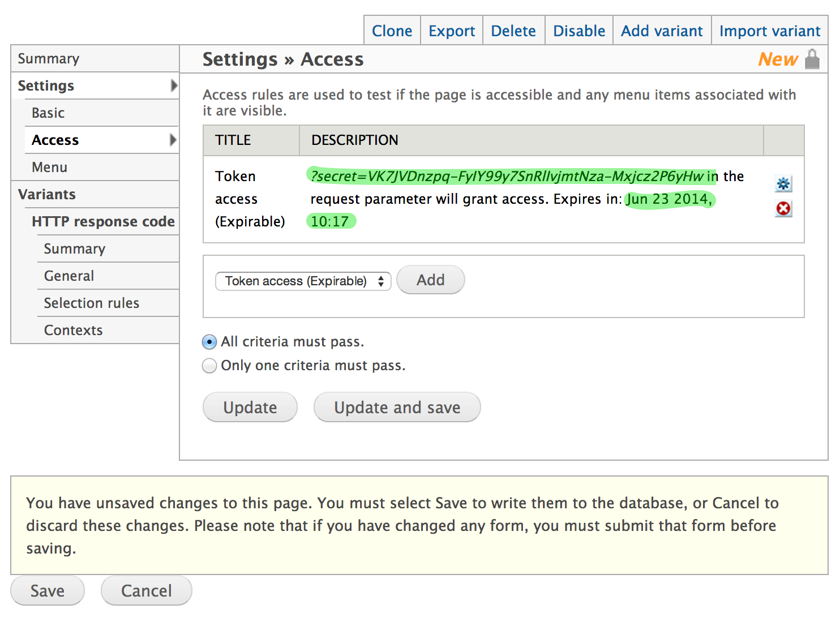
Task: Open Selection rules under HTTP response code
Action: pyautogui.click(x=91, y=303)
